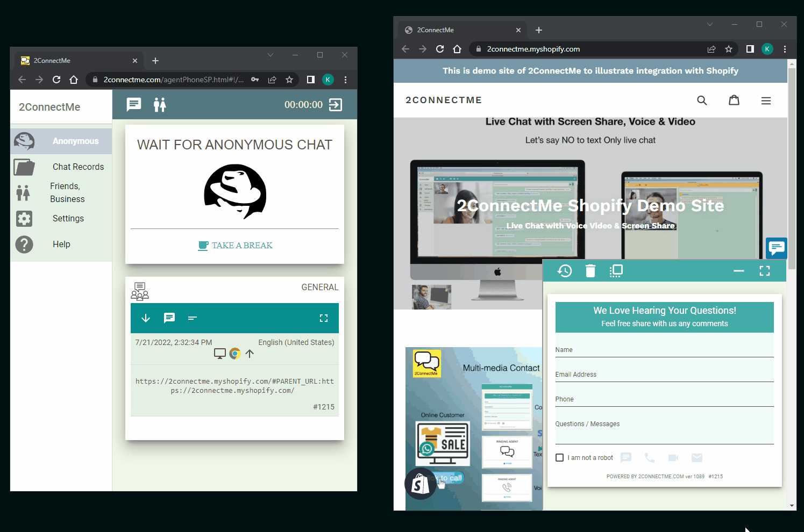Click the Shopify page vertical scrollbar
Image resolution: width=804 pixels, height=532 pixels.
coord(792,169)
